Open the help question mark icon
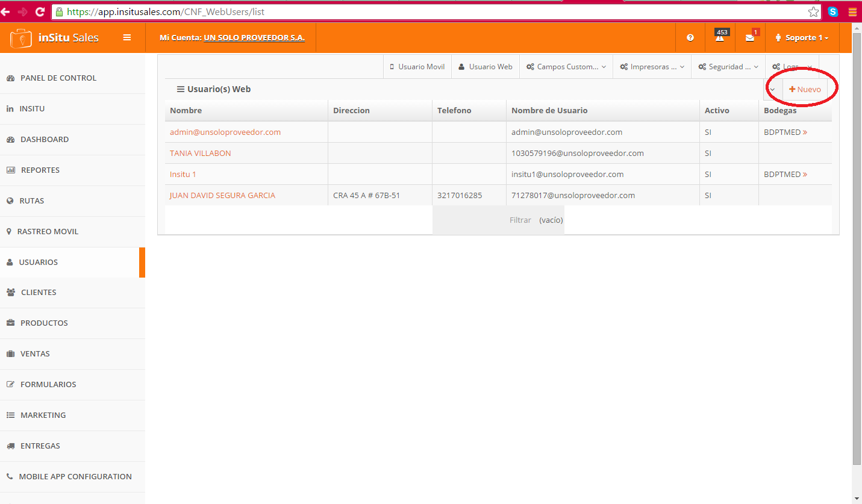 click(x=690, y=38)
